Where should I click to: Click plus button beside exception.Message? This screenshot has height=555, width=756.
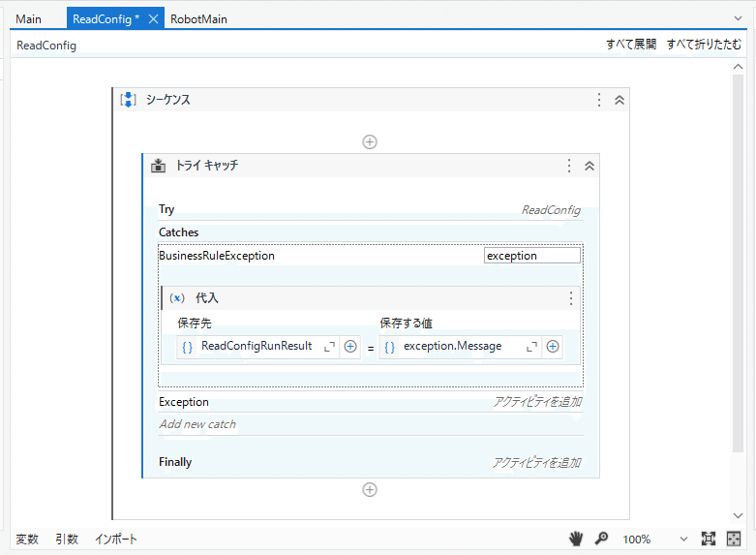(553, 347)
